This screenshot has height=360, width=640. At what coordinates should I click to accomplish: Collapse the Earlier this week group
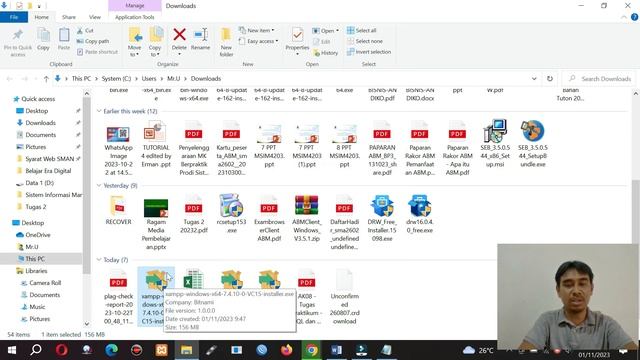click(x=99, y=111)
